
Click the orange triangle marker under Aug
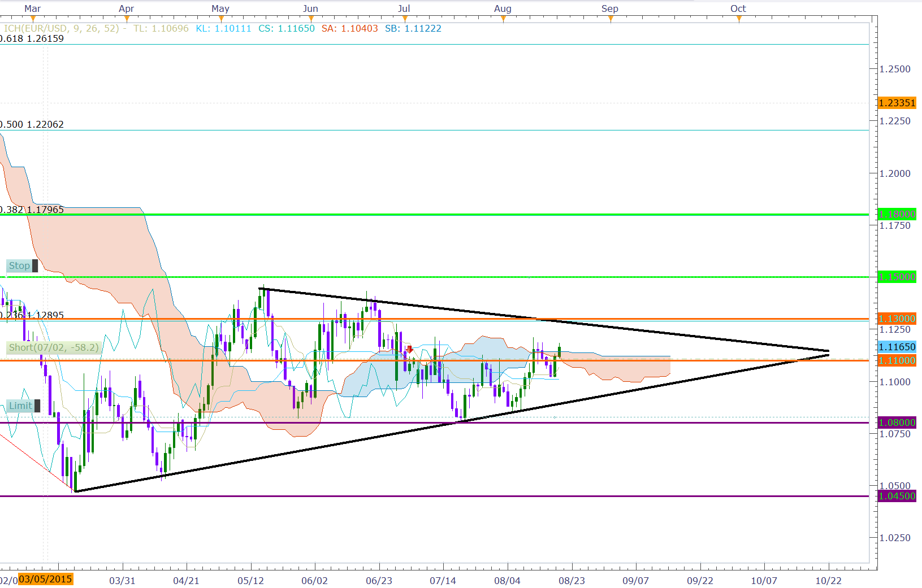(503, 19)
